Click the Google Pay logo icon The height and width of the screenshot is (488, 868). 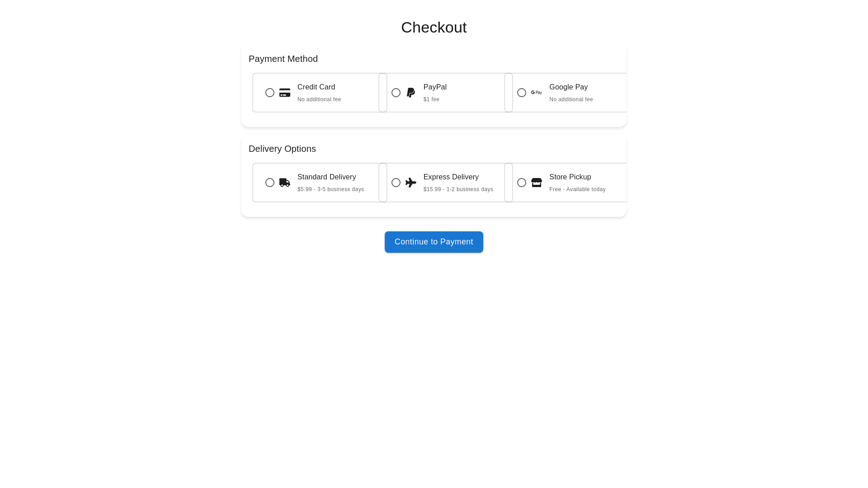[x=536, y=93]
